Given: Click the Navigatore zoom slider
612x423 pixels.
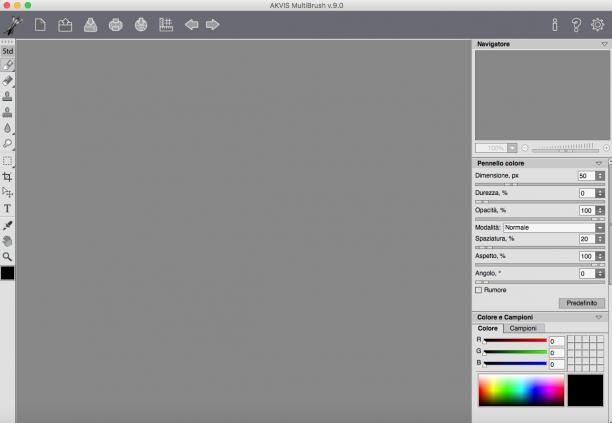Looking at the screenshot, I should [x=565, y=148].
